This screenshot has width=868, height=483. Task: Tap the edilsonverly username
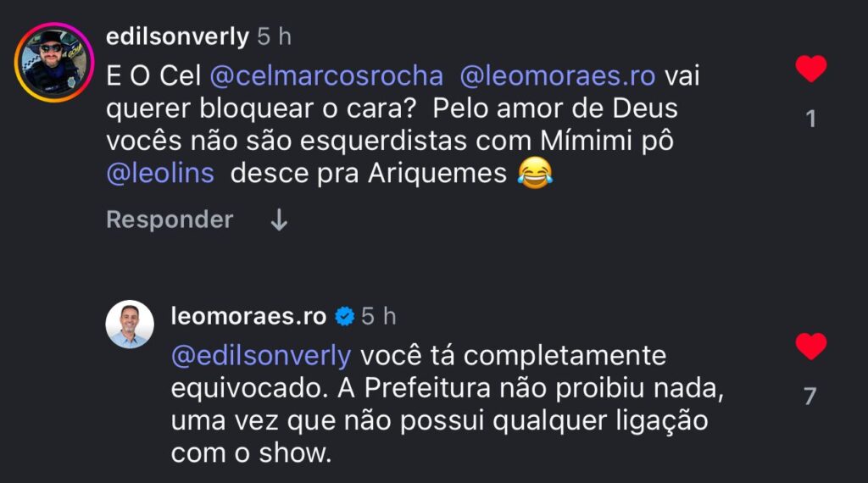[x=177, y=36]
